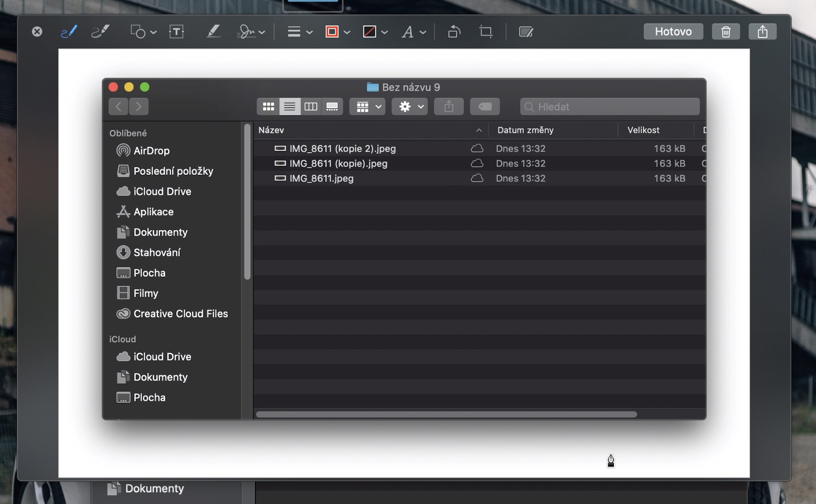Expand the line thickness dropdown chevron
This screenshot has height=504, width=816.
[309, 32]
